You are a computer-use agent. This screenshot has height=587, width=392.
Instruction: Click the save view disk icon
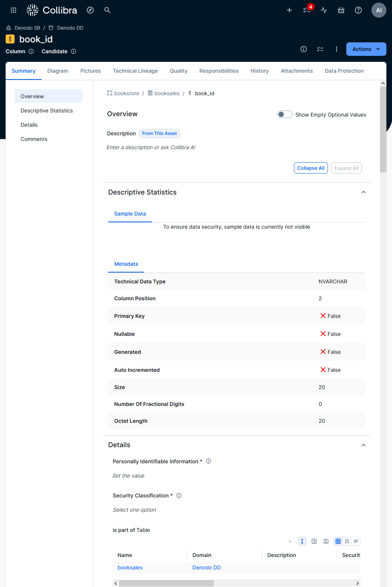326,541
